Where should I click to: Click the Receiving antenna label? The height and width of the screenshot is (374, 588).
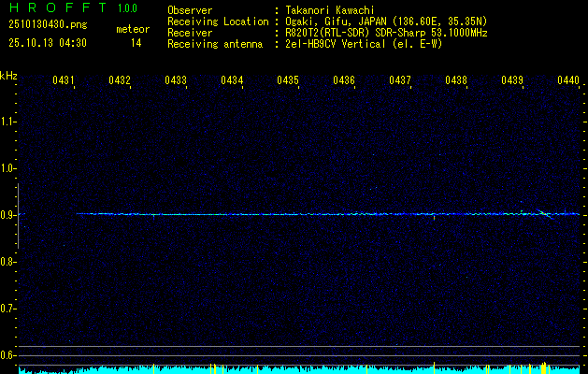pyautogui.click(x=215, y=44)
